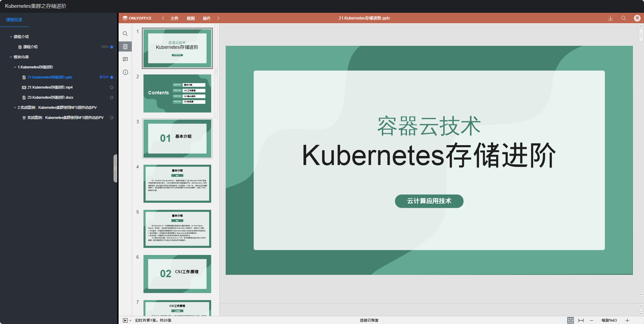Select the partly visible slide 7 thumbnail
The image size is (644, 324).
pos(177,308)
